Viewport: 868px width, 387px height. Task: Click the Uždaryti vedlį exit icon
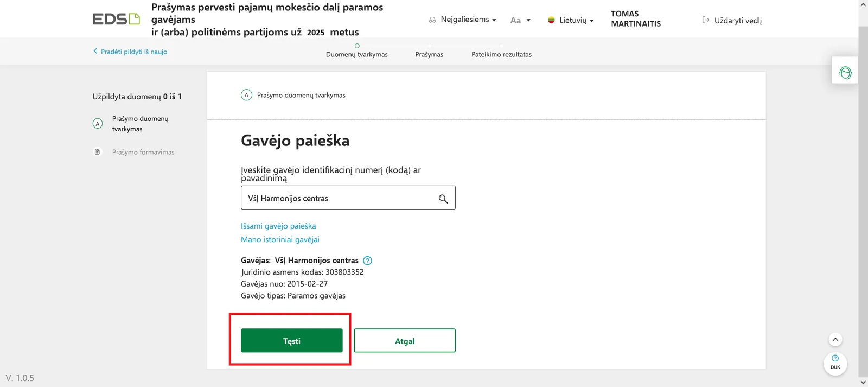pos(706,20)
